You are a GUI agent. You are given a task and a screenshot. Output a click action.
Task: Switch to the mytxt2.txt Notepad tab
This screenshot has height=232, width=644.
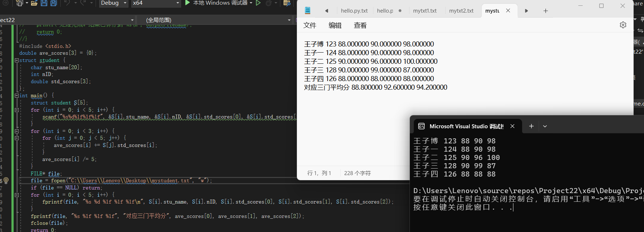461,11
